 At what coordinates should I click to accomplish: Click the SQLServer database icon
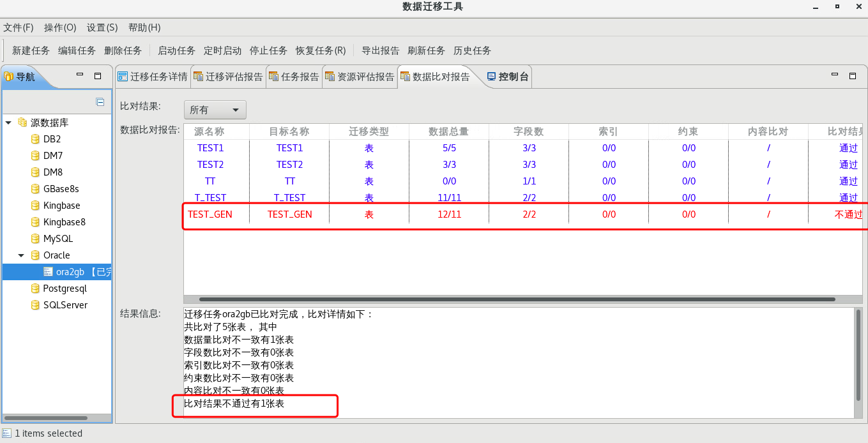(x=35, y=305)
